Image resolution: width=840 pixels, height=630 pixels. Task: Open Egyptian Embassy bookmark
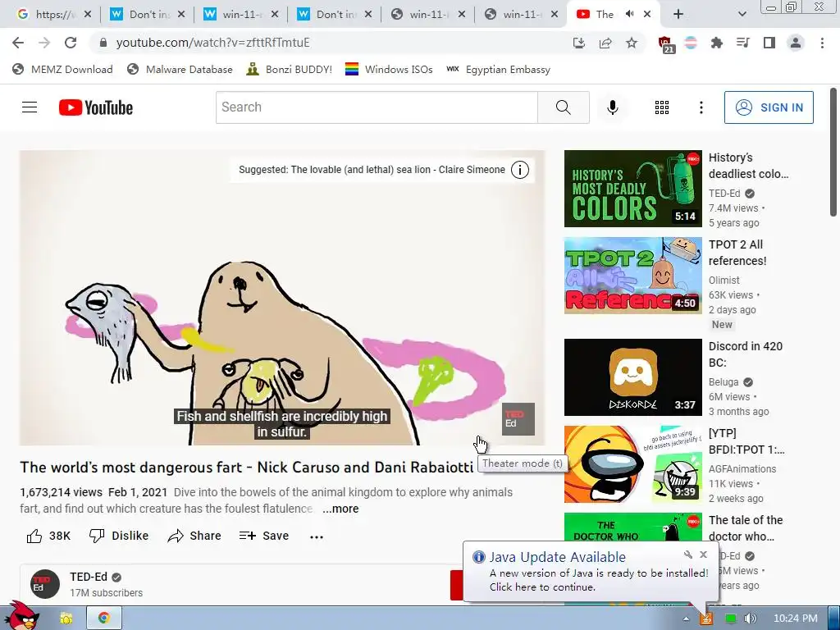498,70
